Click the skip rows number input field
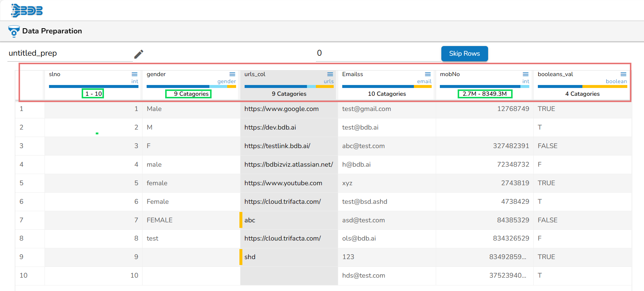The width and height of the screenshot is (644, 291). 377,53
